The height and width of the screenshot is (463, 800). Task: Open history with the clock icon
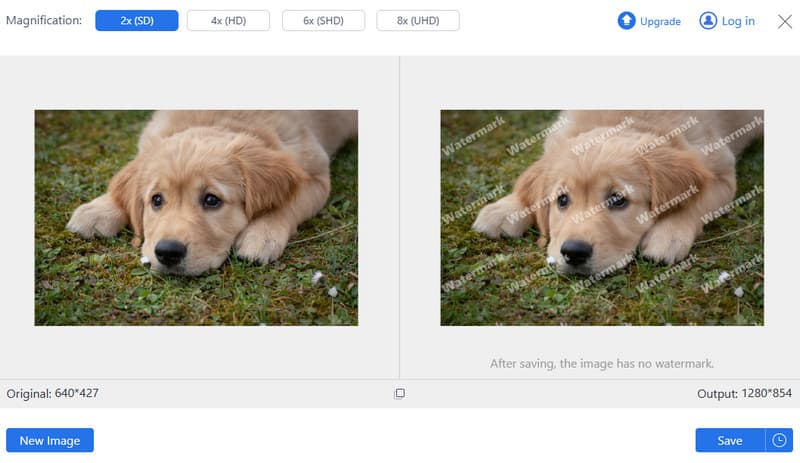[779, 440]
